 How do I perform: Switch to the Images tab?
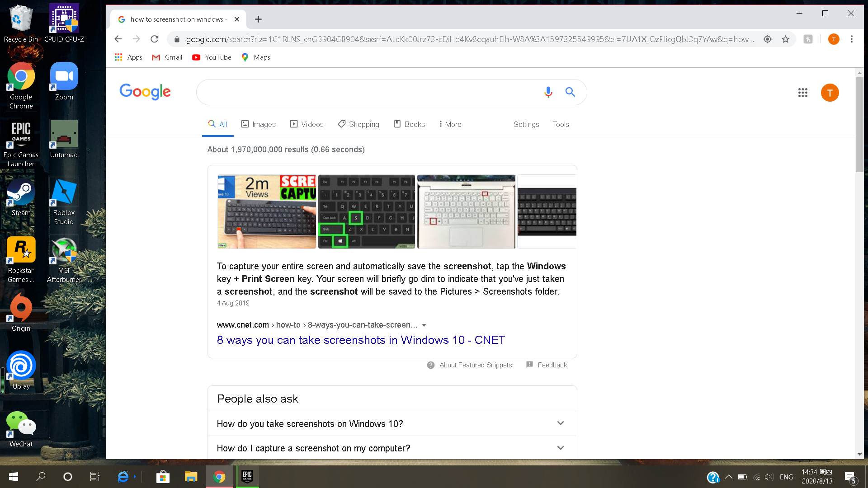258,124
